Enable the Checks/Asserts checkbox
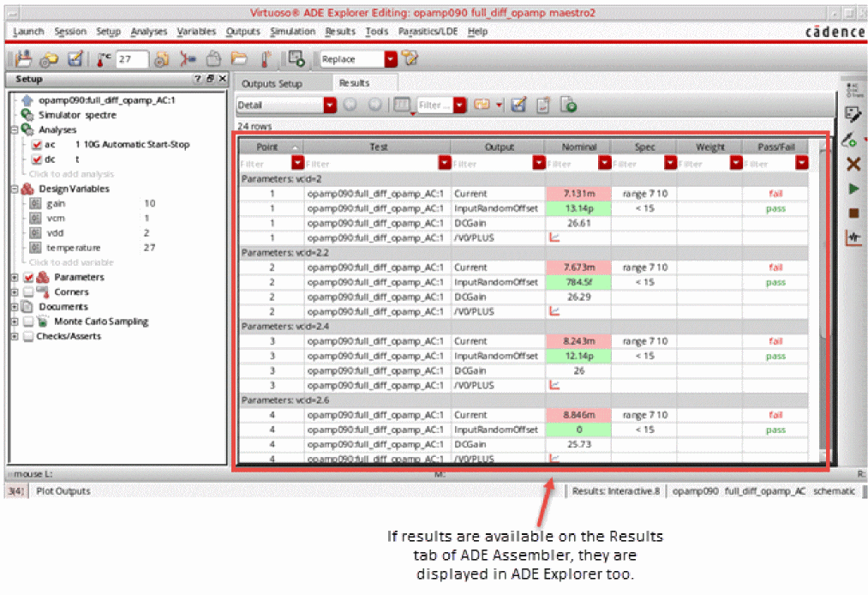This screenshot has width=868, height=595. [29, 336]
